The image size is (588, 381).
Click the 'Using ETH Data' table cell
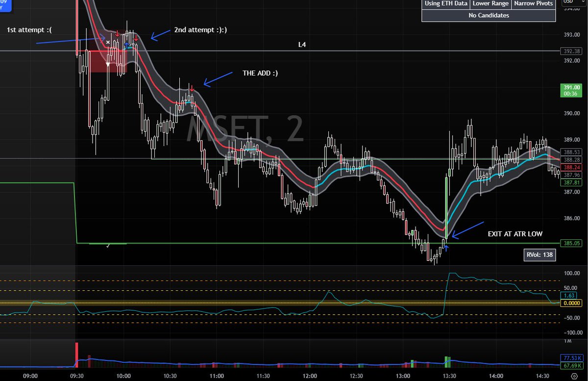(x=445, y=4)
